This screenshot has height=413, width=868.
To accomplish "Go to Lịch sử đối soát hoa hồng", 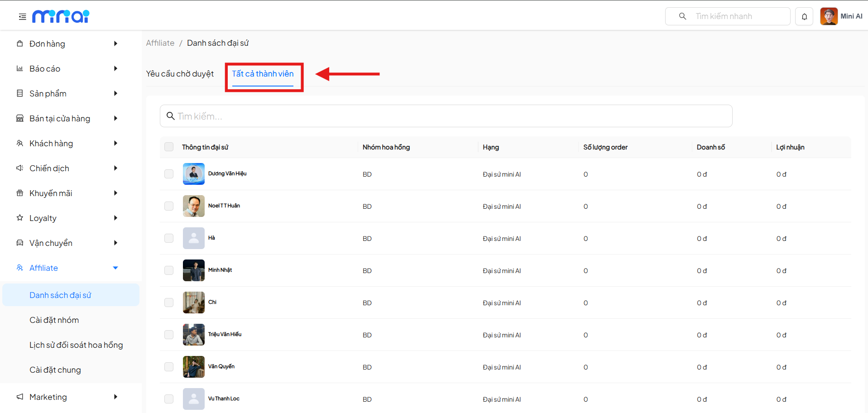I will click(x=76, y=345).
